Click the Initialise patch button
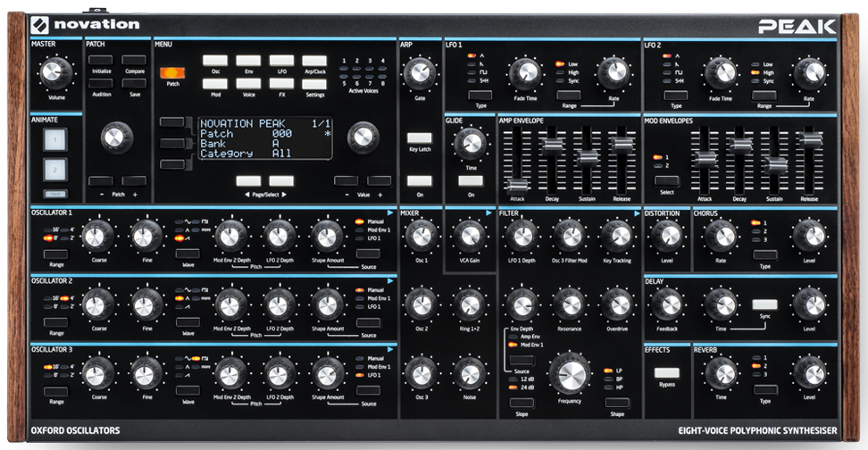The width and height of the screenshot is (868, 450). click(101, 60)
